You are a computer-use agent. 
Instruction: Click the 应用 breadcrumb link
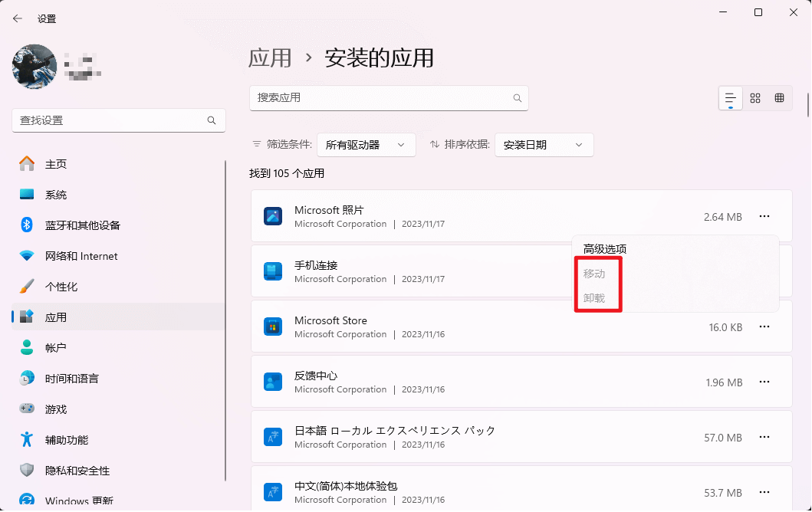pyautogui.click(x=270, y=57)
